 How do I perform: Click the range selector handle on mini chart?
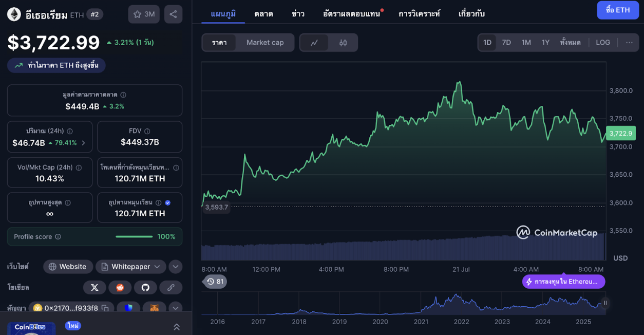point(605,303)
